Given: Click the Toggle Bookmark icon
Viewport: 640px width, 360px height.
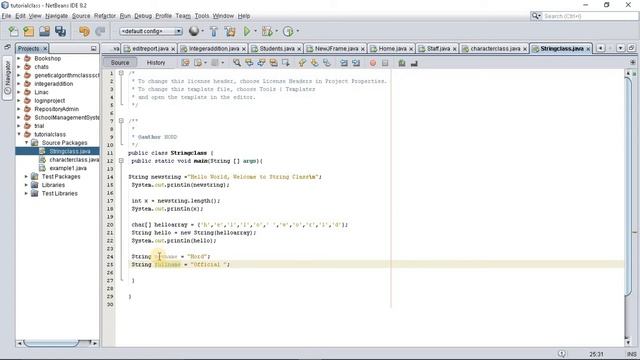Looking at the screenshot, I should pyautogui.click(x=327, y=63).
